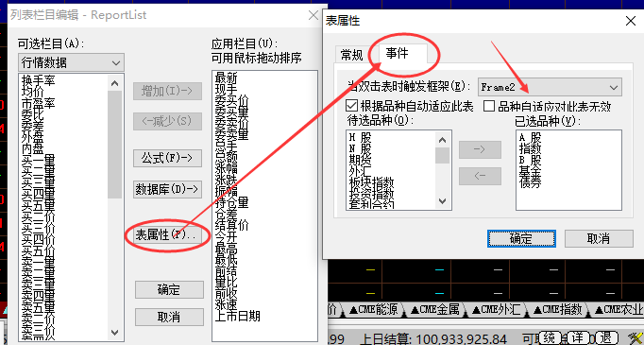Select the CME能源 bottom tab
This screenshot has width=644, height=345.
373,309
